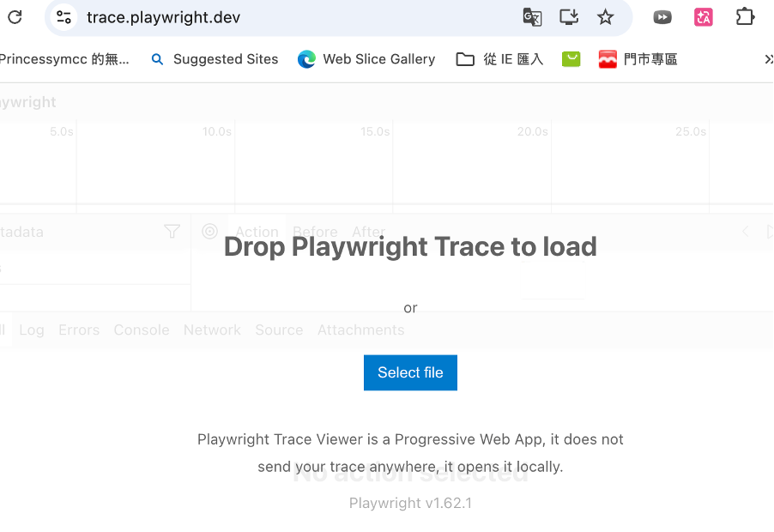Screen dimensions: 774x532
Task: Show more bookmarks with the chevron
Action: pos(768,59)
